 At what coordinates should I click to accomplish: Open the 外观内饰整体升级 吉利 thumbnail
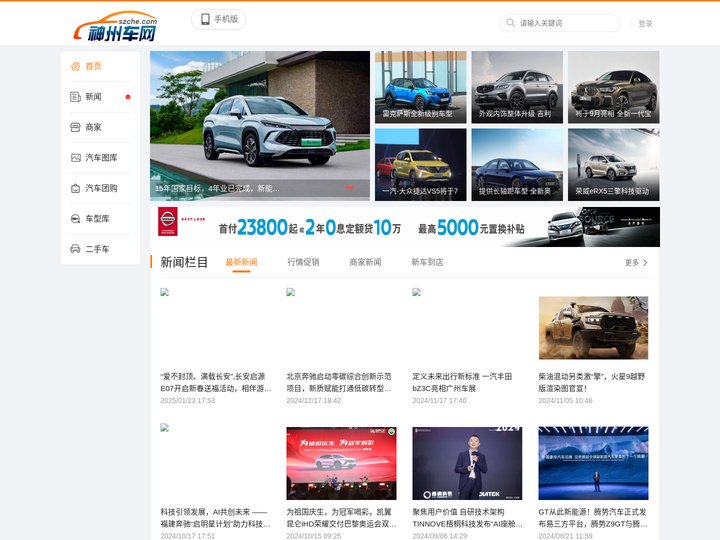tap(517, 87)
